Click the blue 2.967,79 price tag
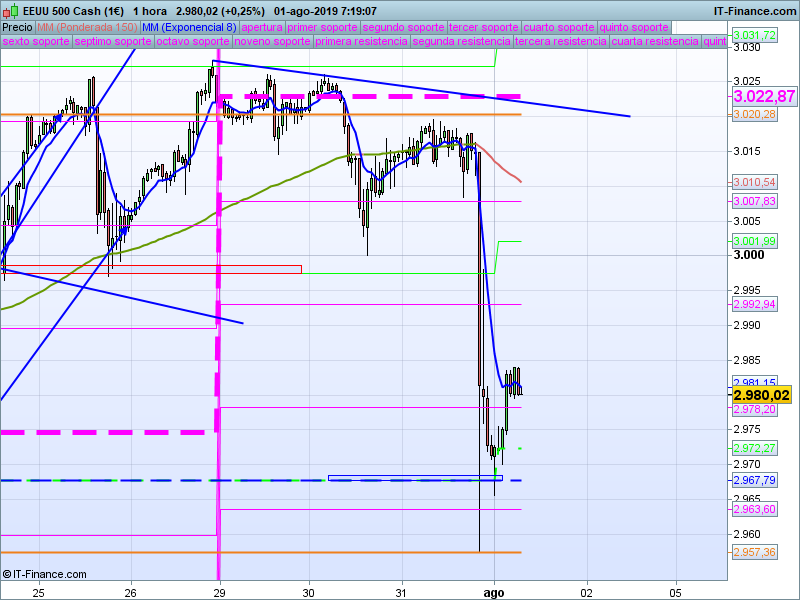This screenshot has height=600, width=800. point(755,480)
